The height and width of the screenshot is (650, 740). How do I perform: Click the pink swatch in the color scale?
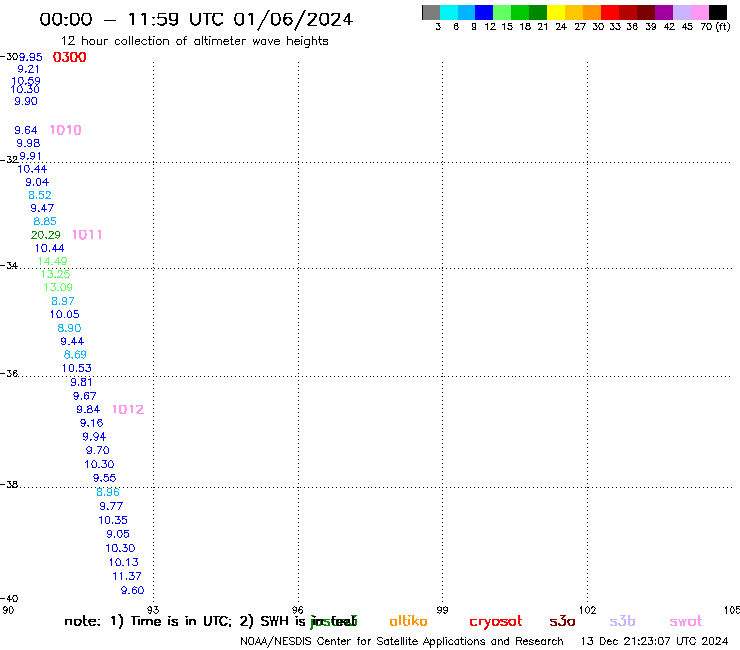coord(700,12)
